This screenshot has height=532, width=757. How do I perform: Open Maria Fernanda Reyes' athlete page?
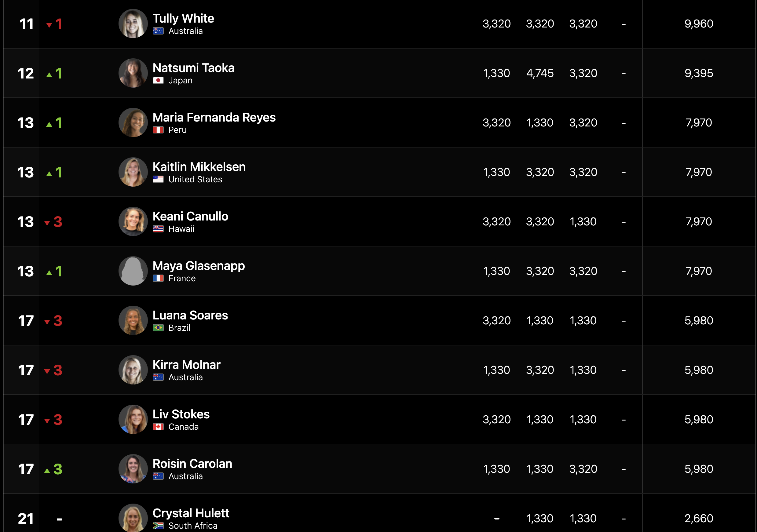point(214,117)
